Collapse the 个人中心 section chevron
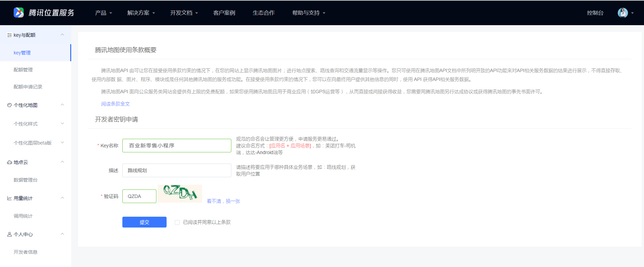This screenshot has width=644, height=267. tap(62, 234)
